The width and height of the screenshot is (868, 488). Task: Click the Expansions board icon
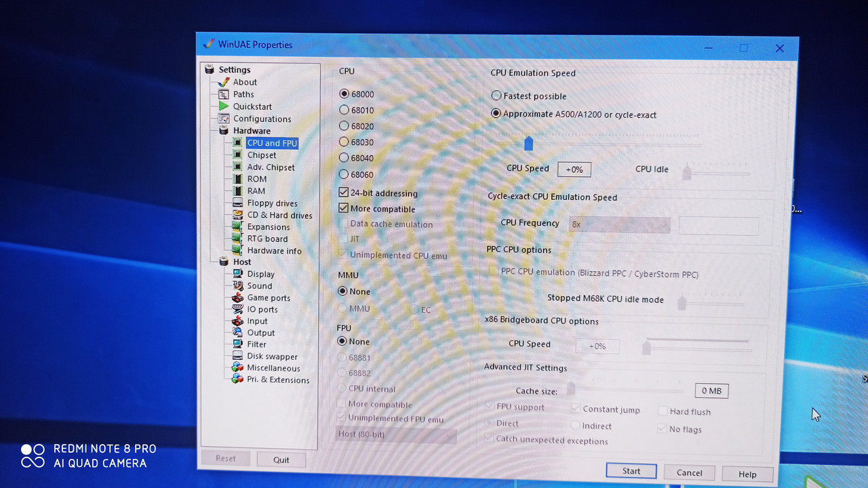tap(237, 226)
